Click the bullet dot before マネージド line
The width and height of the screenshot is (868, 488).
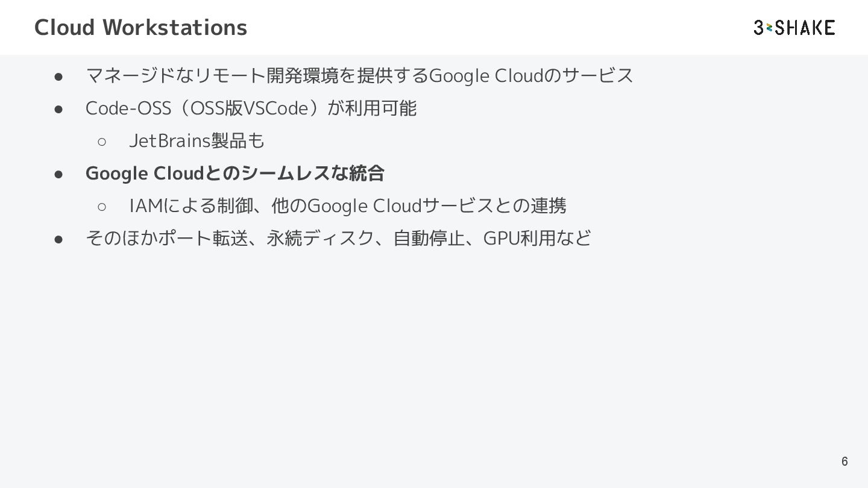point(59,77)
